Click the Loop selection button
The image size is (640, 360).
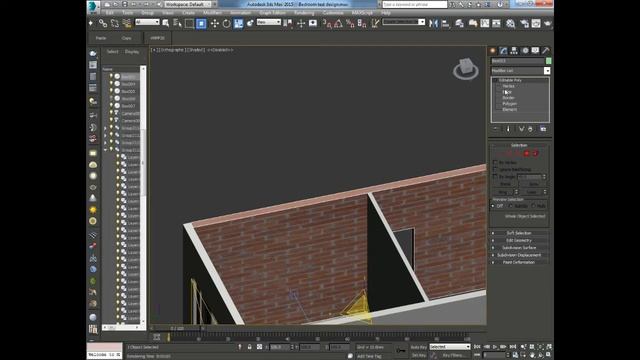pos(531,192)
